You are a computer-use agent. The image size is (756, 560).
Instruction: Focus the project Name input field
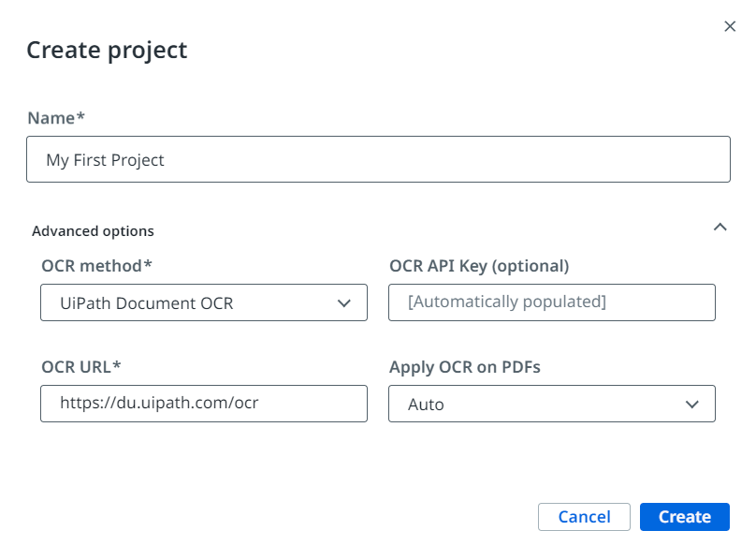[x=378, y=160]
